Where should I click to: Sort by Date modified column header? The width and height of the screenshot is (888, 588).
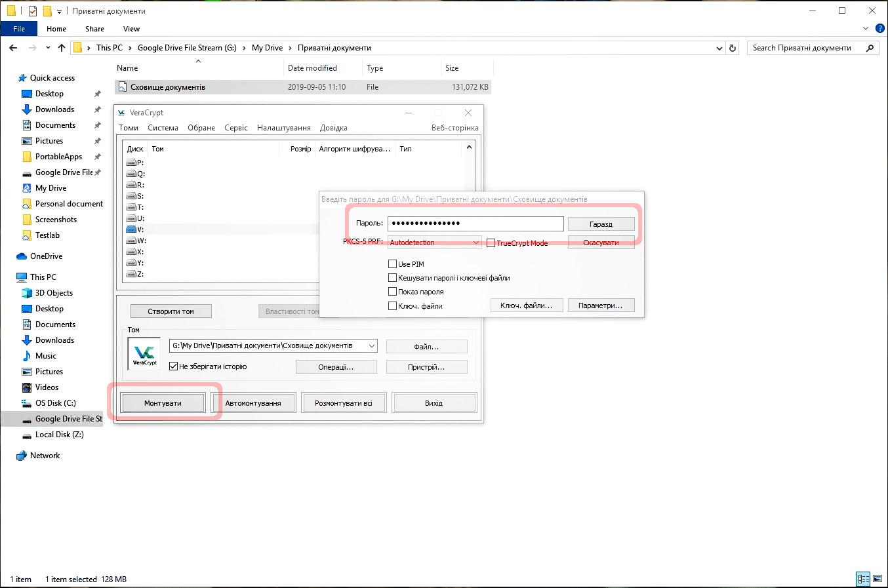[312, 68]
